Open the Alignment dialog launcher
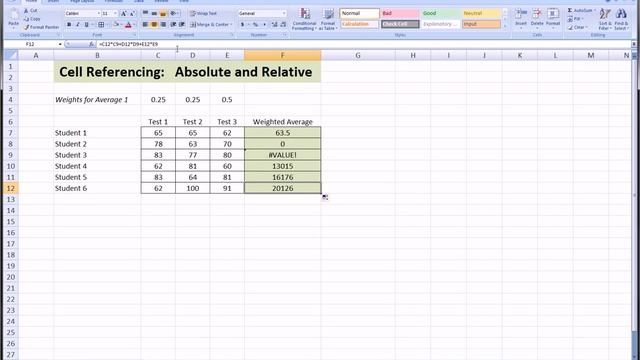 pos(232,35)
